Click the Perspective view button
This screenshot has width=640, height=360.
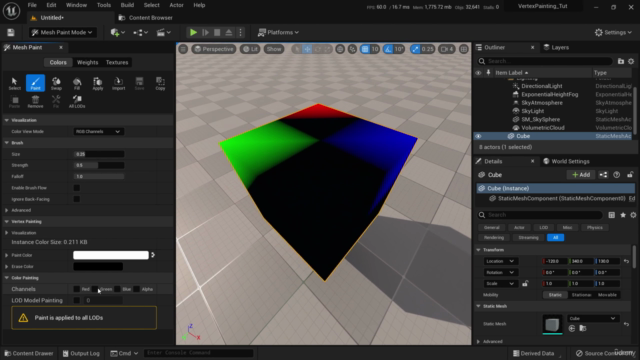click(x=214, y=49)
